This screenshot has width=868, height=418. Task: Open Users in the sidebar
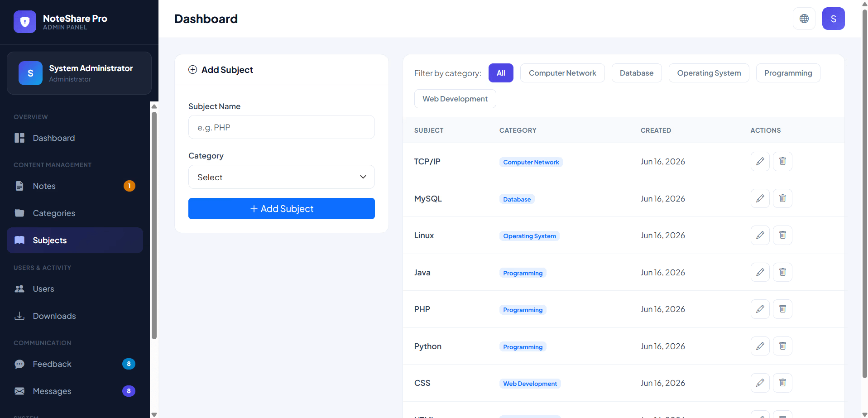(75, 289)
